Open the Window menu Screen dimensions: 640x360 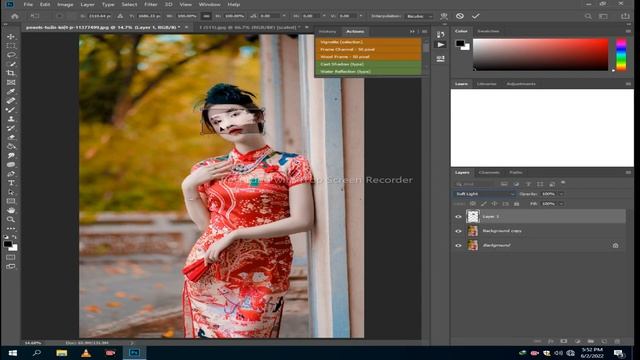209,4
